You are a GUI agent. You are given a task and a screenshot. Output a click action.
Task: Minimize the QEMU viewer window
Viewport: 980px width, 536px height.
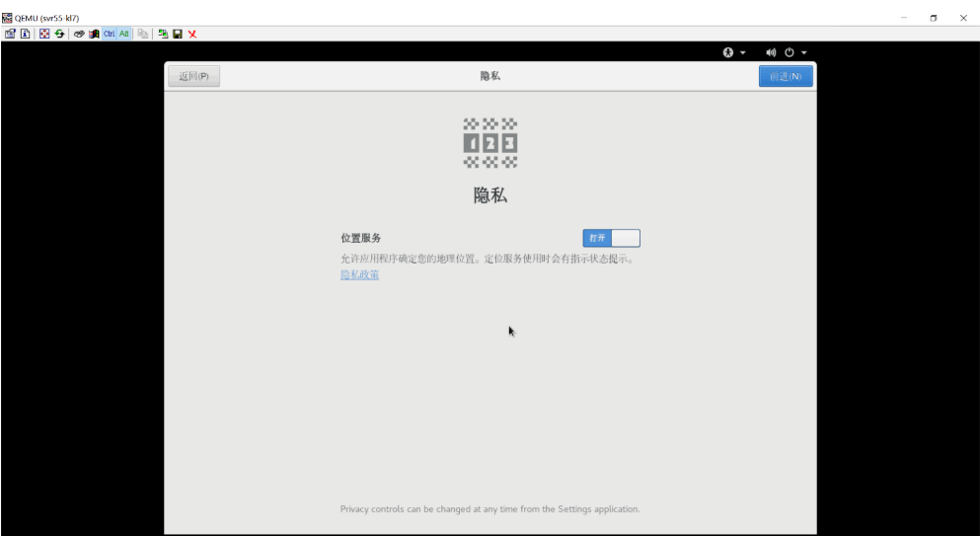(904, 18)
